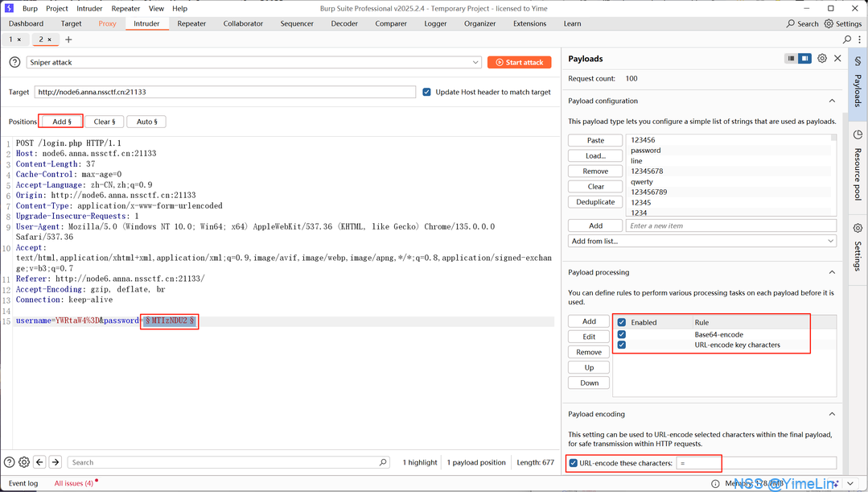This screenshot has width=868, height=492.
Task: Click magnifier icon in request search box
Action: tap(383, 462)
